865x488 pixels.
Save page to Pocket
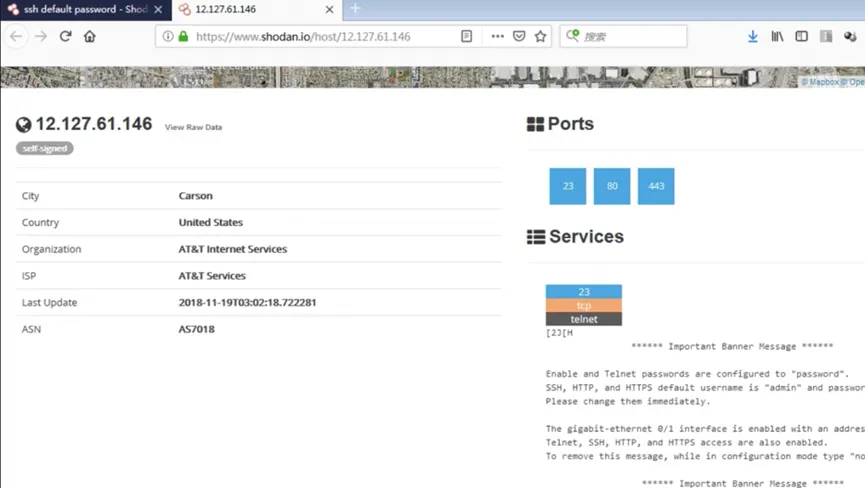point(519,36)
